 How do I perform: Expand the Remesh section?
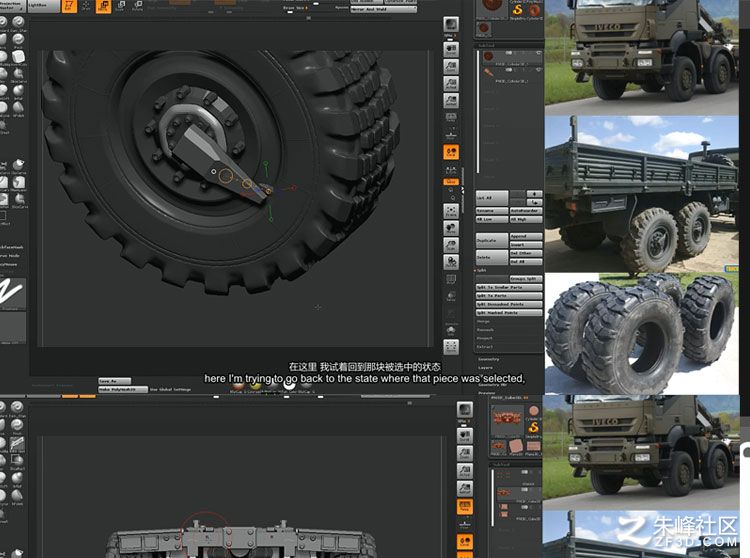pyautogui.click(x=485, y=330)
